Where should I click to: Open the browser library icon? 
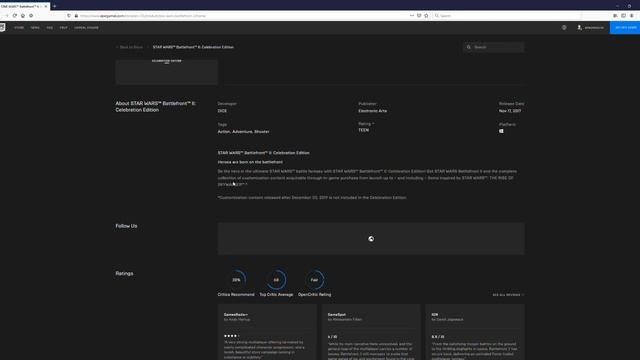tap(615, 16)
